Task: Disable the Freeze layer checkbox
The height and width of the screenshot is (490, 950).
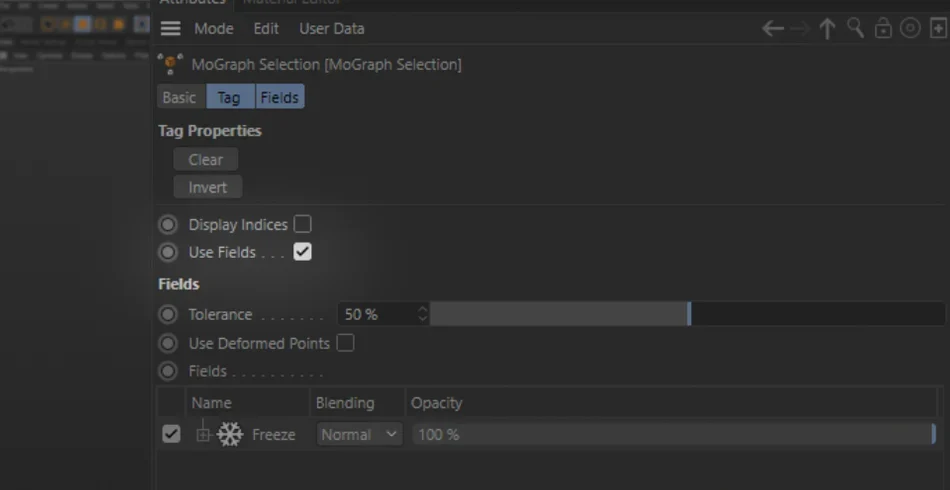Action: pyautogui.click(x=171, y=434)
